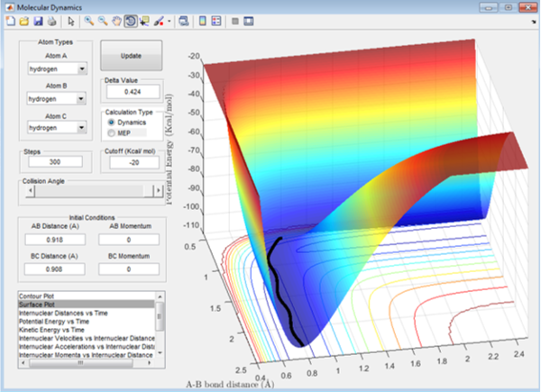This screenshot has height=392, width=541.
Task: Select the Data Cursor tool
Action: 144,20
